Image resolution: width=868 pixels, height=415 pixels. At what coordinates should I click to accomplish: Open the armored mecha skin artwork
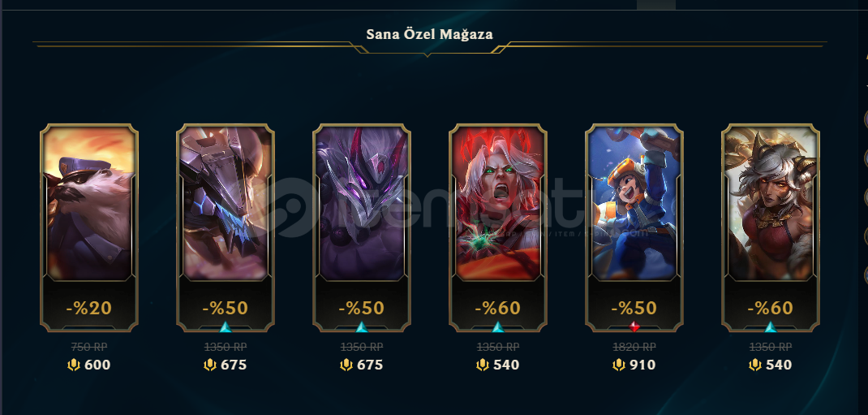click(x=226, y=203)
